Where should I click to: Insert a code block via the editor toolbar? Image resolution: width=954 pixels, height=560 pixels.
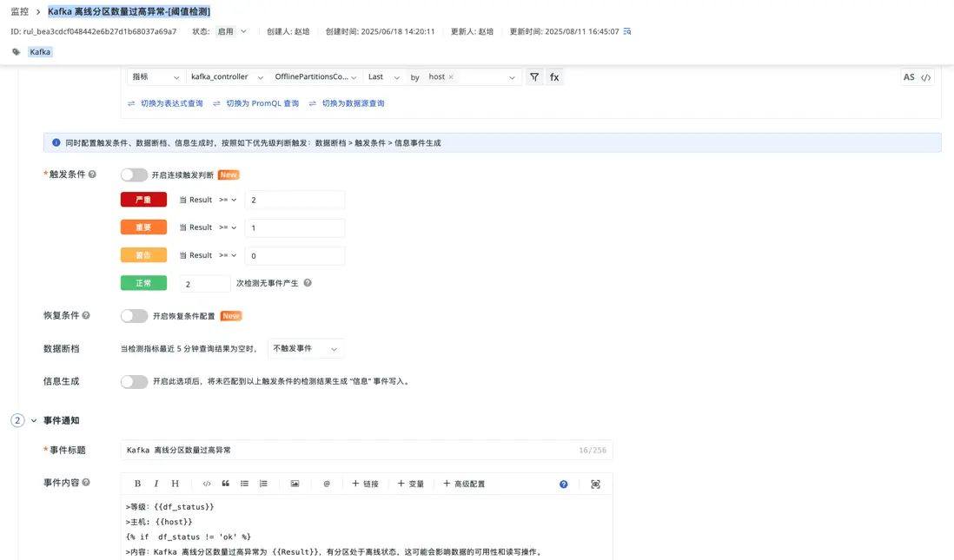coord(206,484)
